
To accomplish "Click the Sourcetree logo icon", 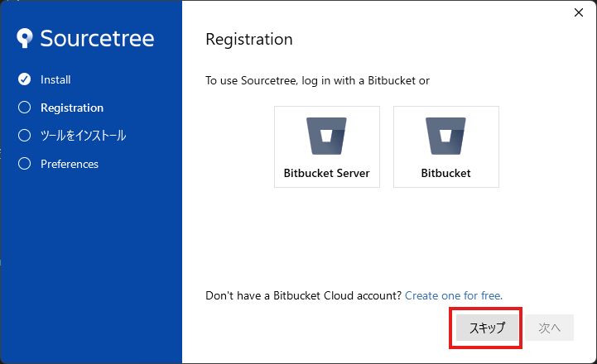I will pyautogui.click(x=26, y=38).
